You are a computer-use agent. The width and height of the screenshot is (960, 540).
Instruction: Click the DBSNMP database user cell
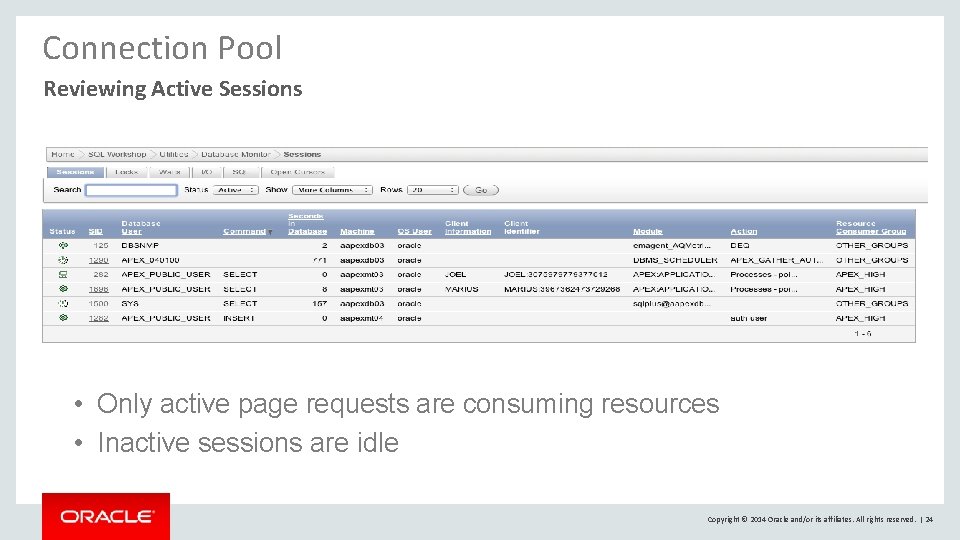click(x=140, y=246)
